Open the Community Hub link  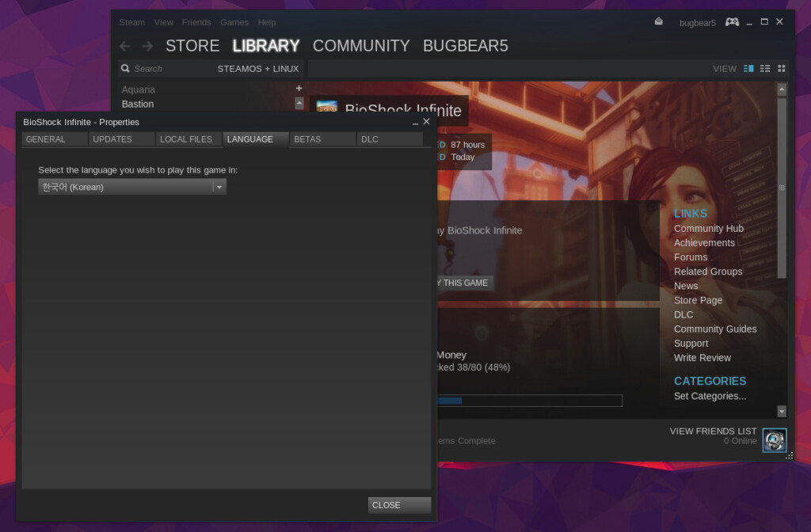(709, 229)
